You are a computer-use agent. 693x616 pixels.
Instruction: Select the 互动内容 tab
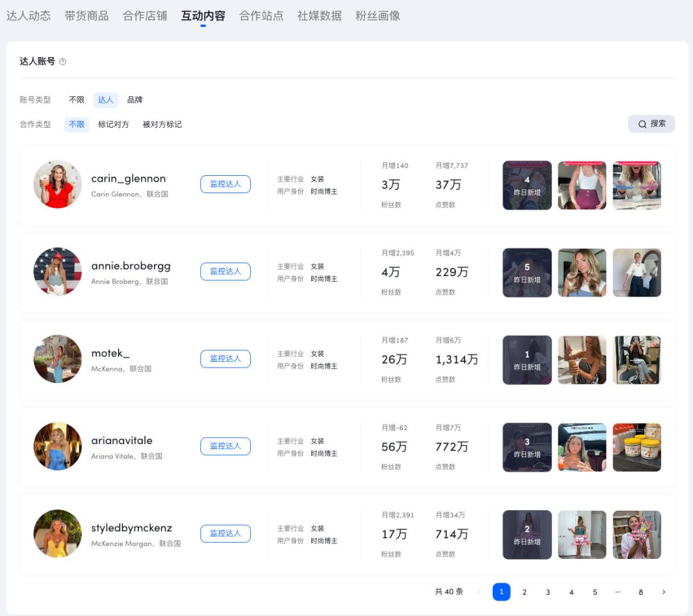pos(203,16)
